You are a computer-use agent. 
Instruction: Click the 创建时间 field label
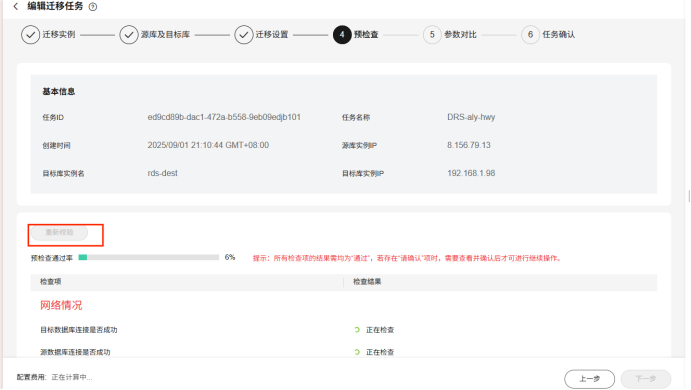point(56,145)
